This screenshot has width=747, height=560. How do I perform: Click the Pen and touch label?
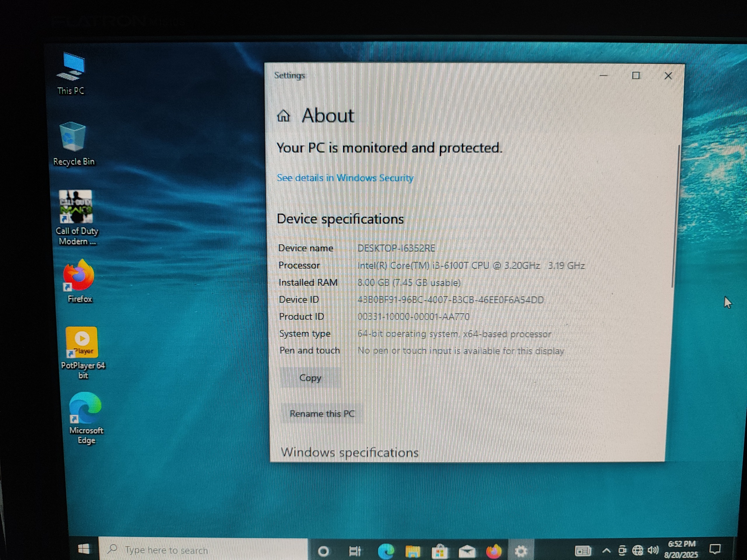tap(309, 350)
